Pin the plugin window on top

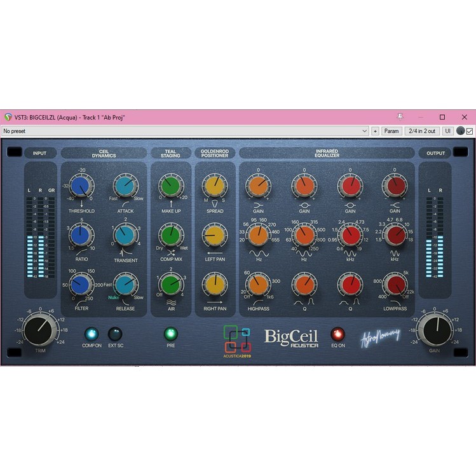pyautogui.click(x=400, y=117)
